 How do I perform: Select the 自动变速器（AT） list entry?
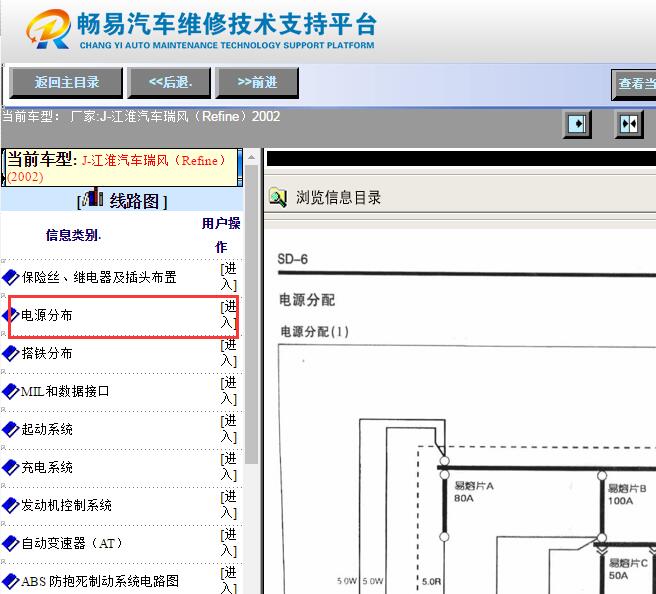pos(72,543)
